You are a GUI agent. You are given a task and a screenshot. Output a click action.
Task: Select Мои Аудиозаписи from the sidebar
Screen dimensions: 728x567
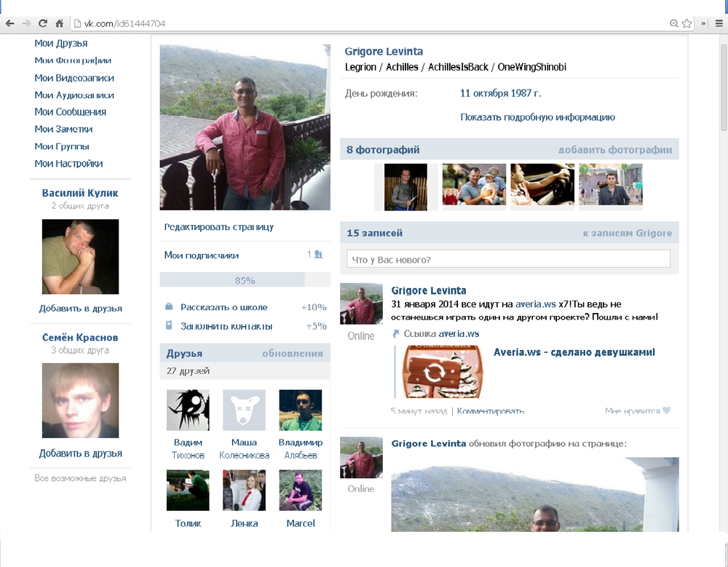74,95
